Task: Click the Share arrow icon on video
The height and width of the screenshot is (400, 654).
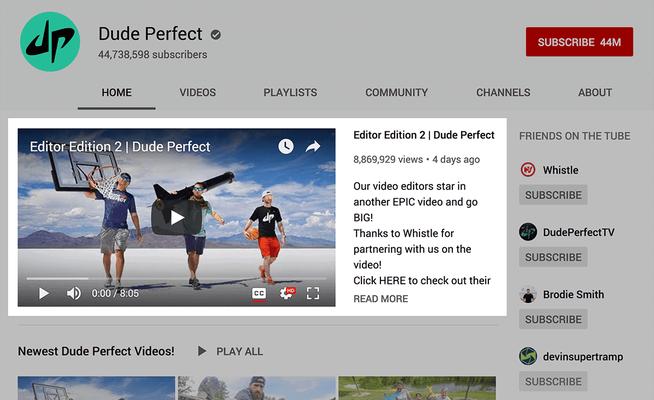Action: (x=313, y=146)
